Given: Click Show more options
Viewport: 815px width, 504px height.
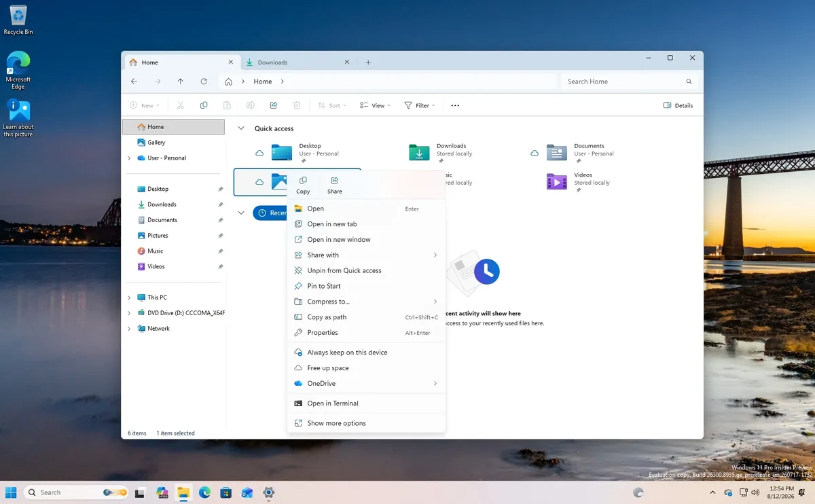Looking at the screenshot, I should tap(367, 423).
